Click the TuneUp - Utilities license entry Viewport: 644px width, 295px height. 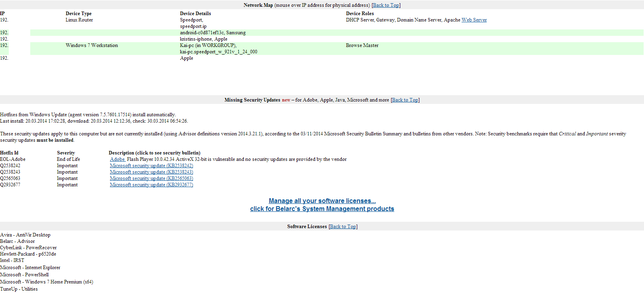click(x=19, y=289)
